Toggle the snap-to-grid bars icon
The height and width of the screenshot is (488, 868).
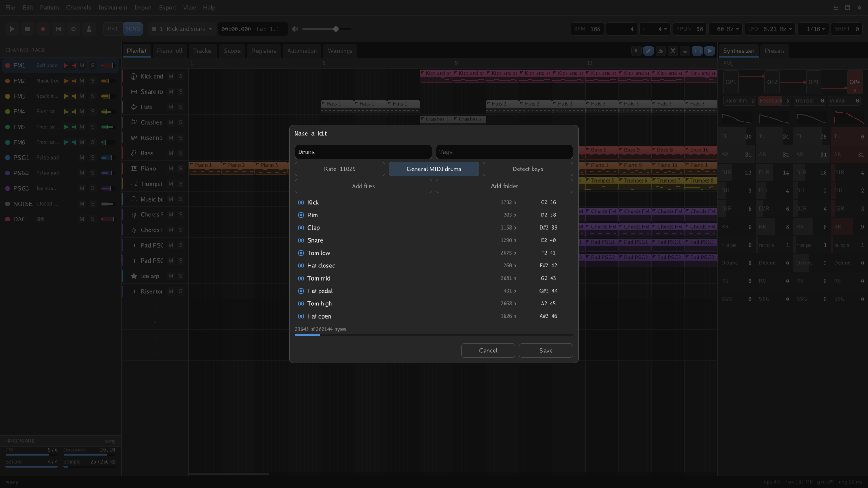tap(698, 51)
